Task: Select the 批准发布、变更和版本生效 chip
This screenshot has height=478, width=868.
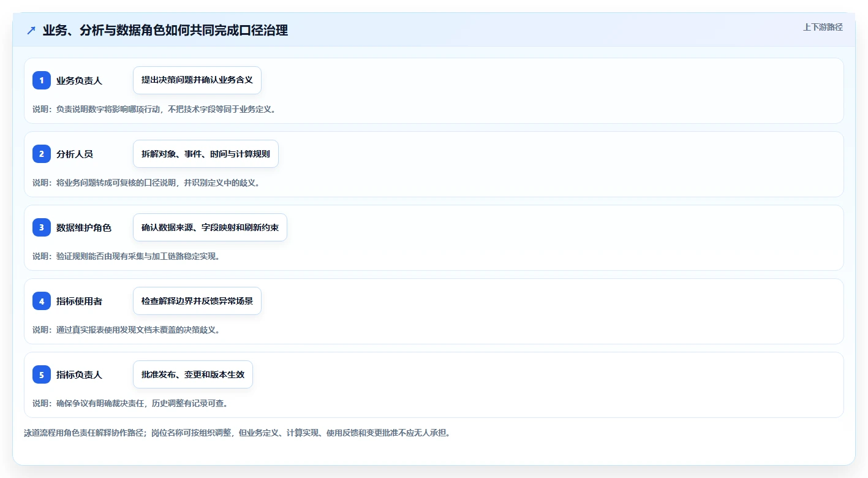Action: (x=193, y=374)
